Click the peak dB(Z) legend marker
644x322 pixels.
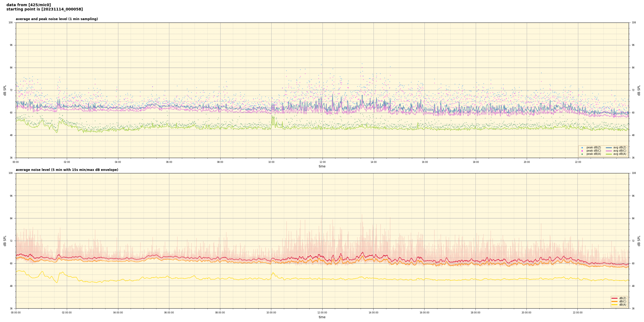(582, 148)
